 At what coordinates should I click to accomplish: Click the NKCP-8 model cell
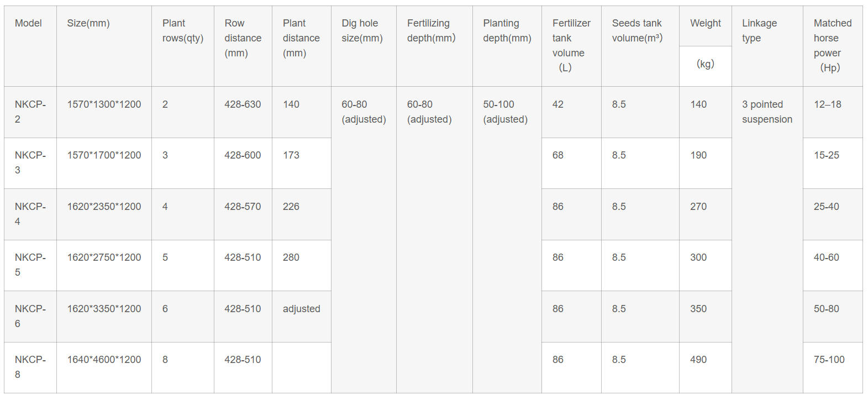tap(30, 367)
